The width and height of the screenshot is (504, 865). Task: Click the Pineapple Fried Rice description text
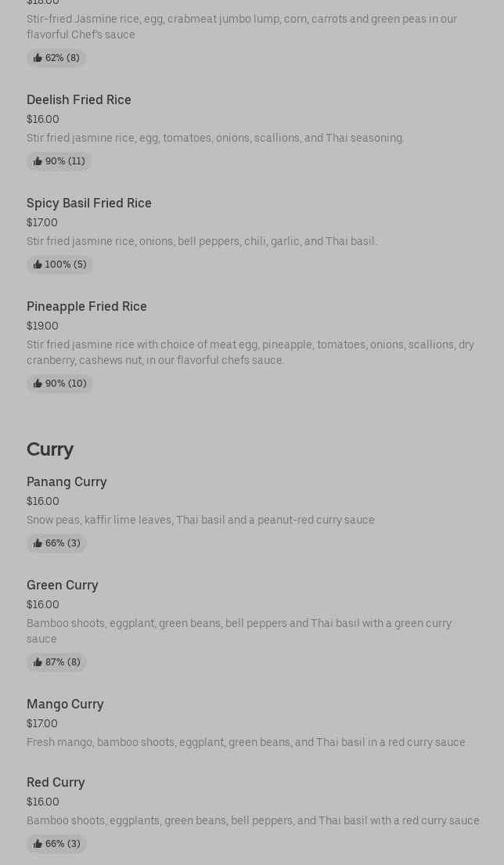(250, 352)
